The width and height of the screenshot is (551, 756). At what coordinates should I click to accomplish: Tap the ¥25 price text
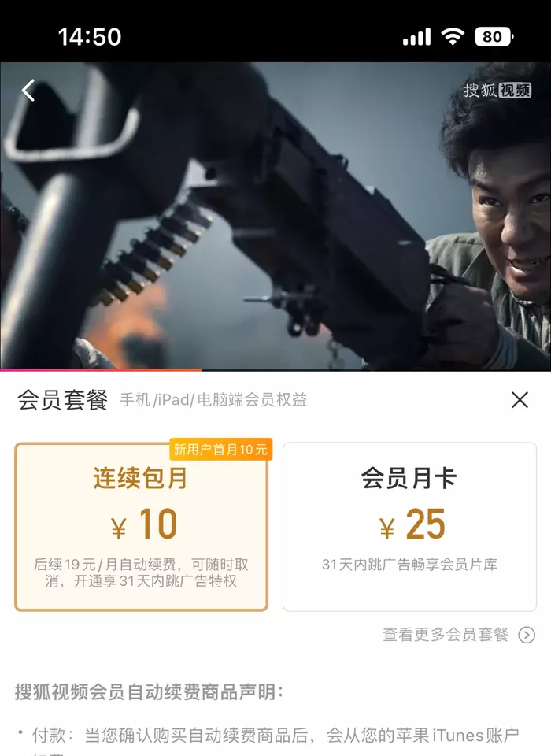[x=412, y=524]
